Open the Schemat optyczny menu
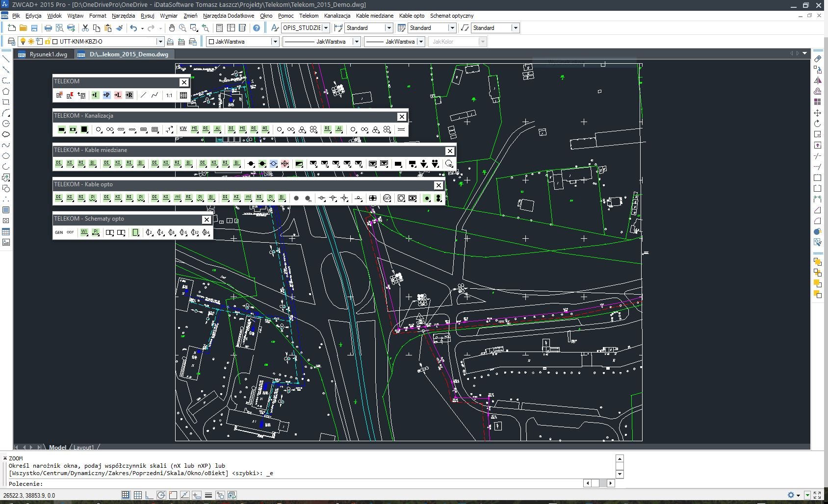 click(452, 16)
